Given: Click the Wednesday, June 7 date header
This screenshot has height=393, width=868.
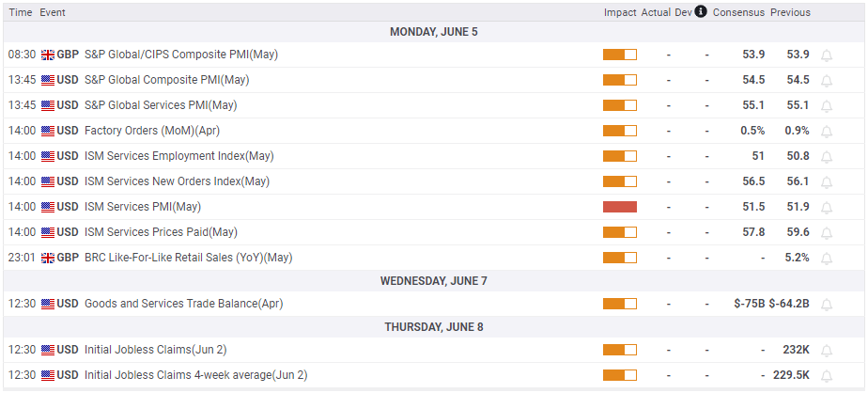Looking at the screenshot, I should pos(433,280).
